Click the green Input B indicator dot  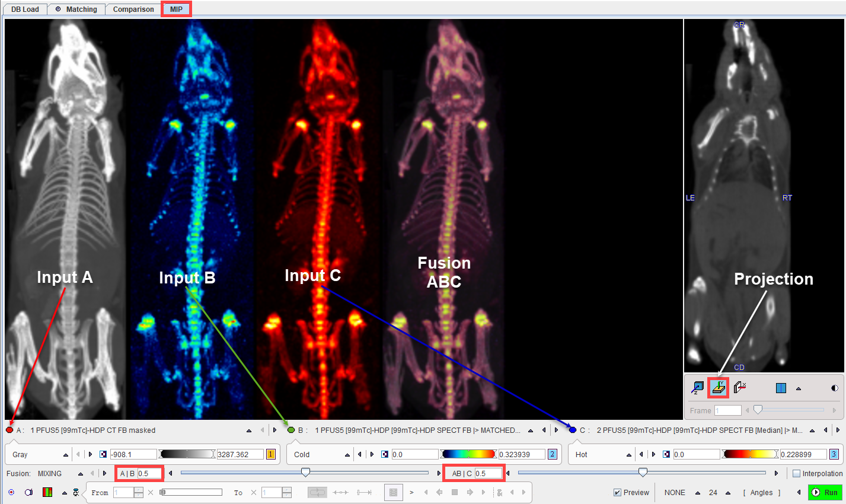pyautogui.click(x=291, y=430)
